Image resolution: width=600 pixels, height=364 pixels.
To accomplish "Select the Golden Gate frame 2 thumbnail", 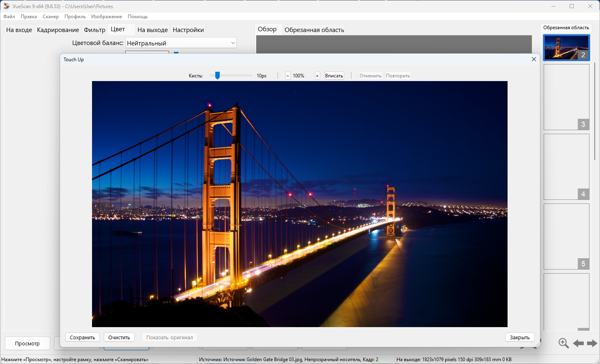I will point(566,47).
